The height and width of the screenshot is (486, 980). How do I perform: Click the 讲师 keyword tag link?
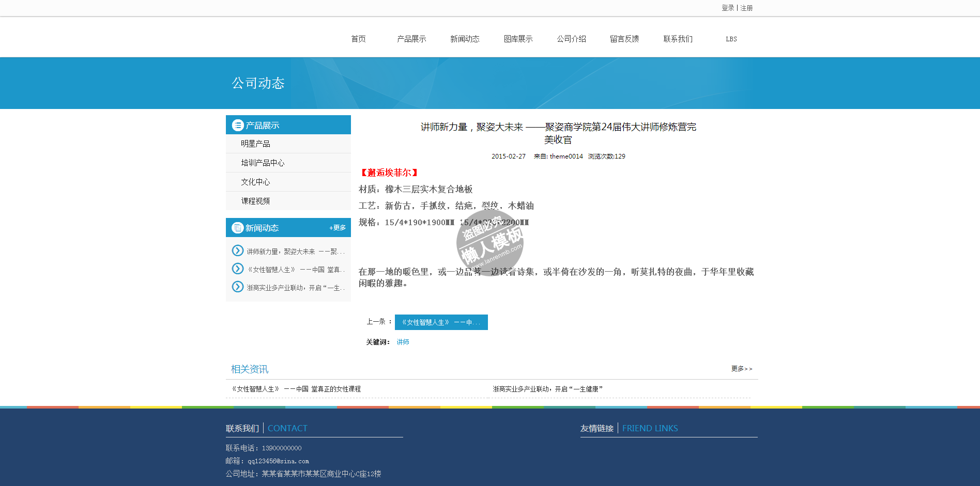pyautogui.click(x=403, y=342)
